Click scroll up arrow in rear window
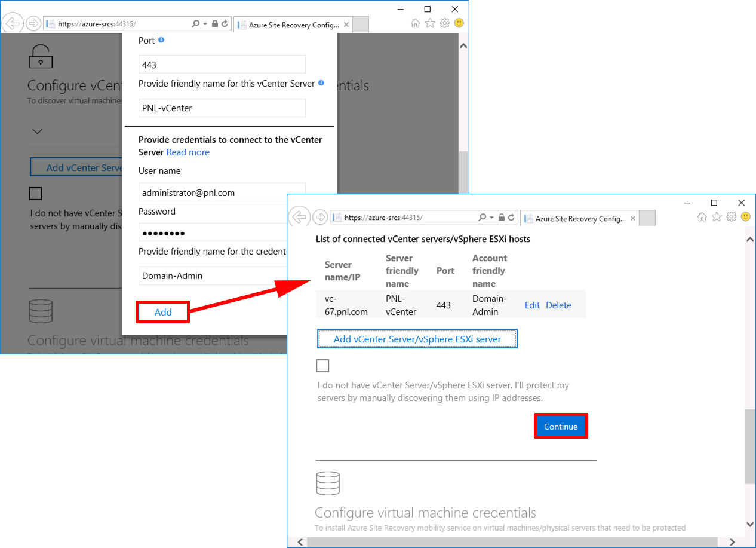Image resolution: width=756 pixels, height=548 pixels. 463,45
